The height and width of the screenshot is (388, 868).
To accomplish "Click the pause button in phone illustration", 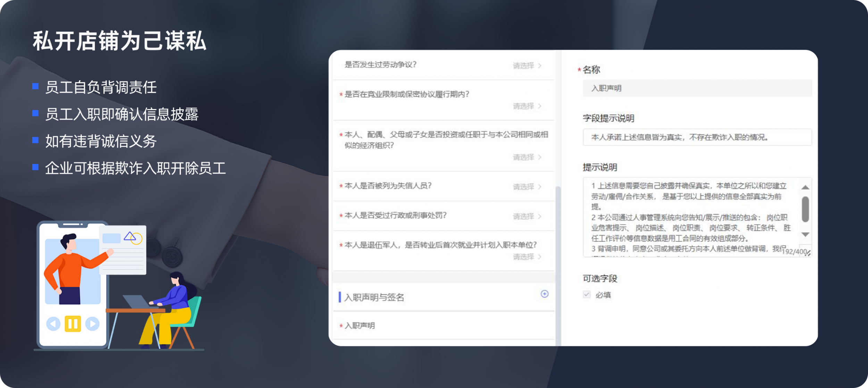I will pos(73,324).
